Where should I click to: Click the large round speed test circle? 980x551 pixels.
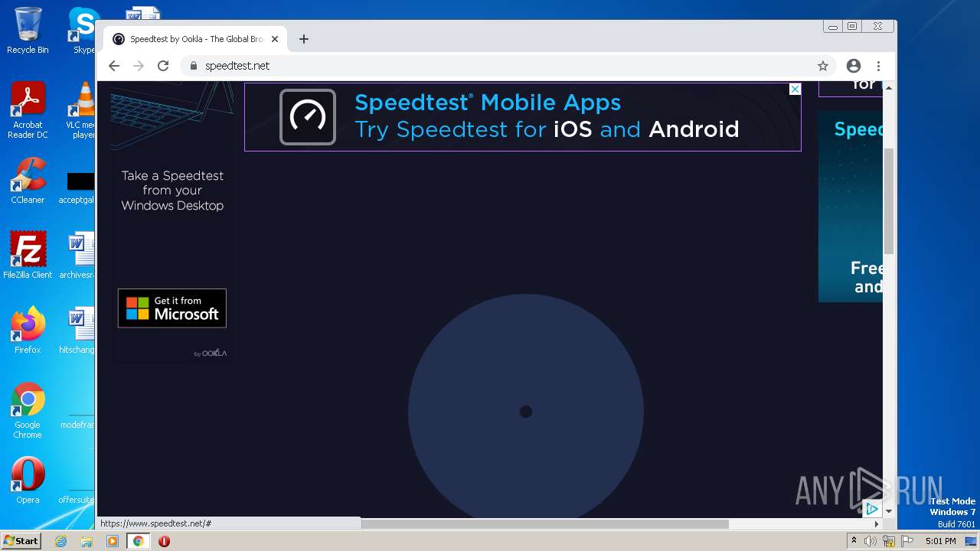(x=526, y=411)
